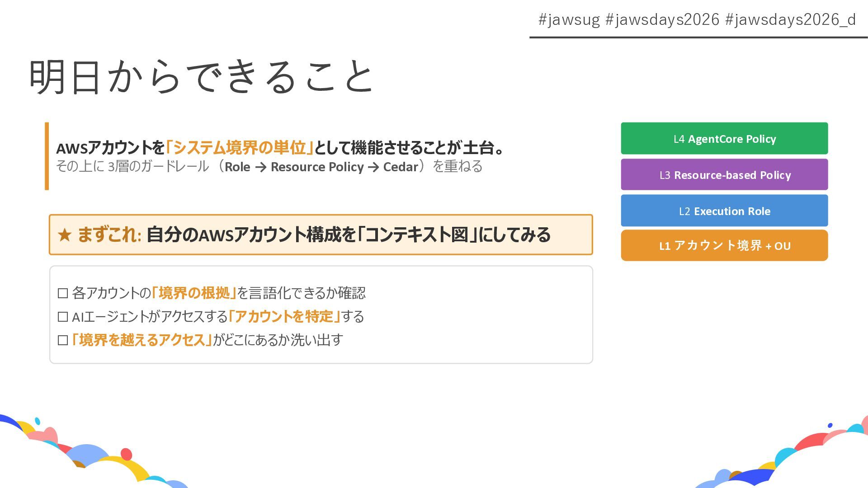Click the star icon before まずこれ

pos(65,235)
